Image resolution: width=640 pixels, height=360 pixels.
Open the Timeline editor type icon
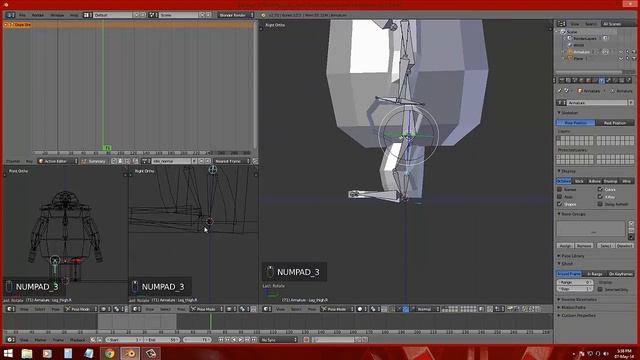coord(10,340)
